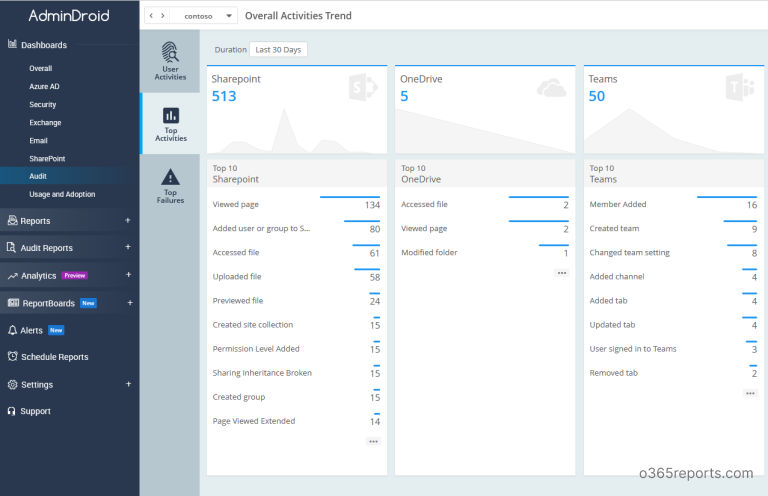
Task: Click the Alerts bell icon
Action: coord(12,330)
